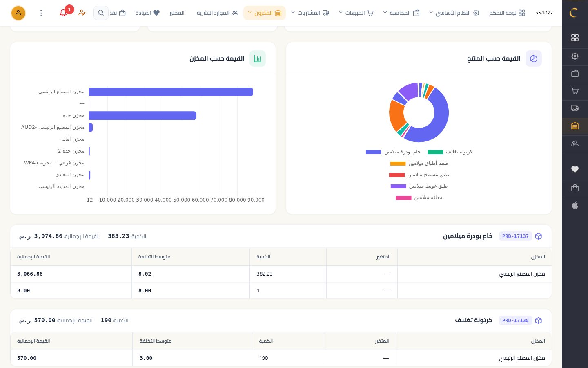588x368 pixels.
Task: Toggle the خام بودرة ميلامين legend item
Action: click(x=393, y=152)
